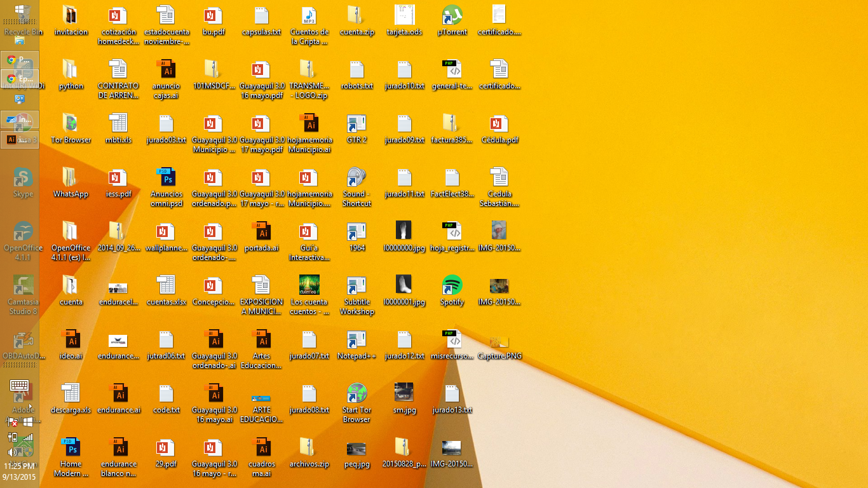Open the cuenta.zip archive
The image size is (868, 488).
[x=356, y=20]
